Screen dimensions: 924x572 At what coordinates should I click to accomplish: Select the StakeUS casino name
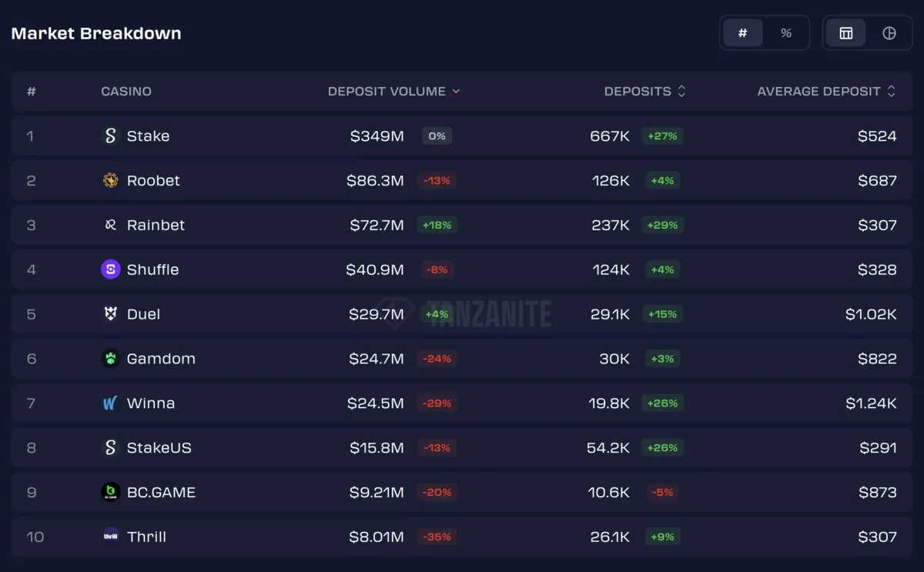pyautogui.click(x=159, y=447)
